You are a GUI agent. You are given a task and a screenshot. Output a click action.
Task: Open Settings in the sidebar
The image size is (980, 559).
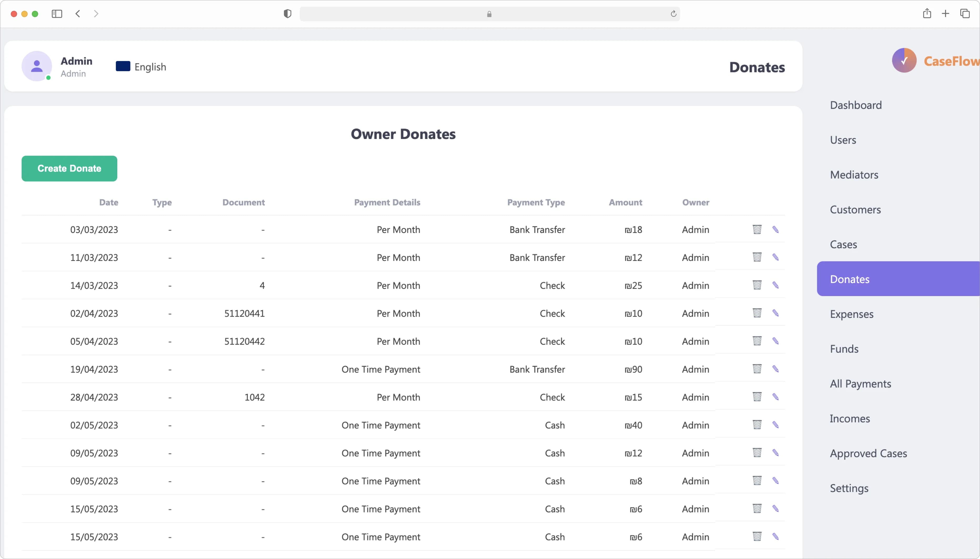point(849,488)
